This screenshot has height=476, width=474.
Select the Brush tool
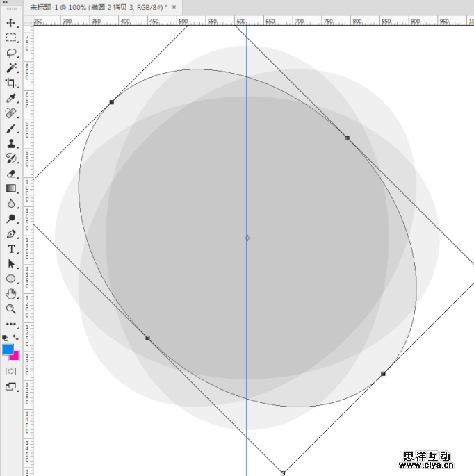tap(11, 129)
